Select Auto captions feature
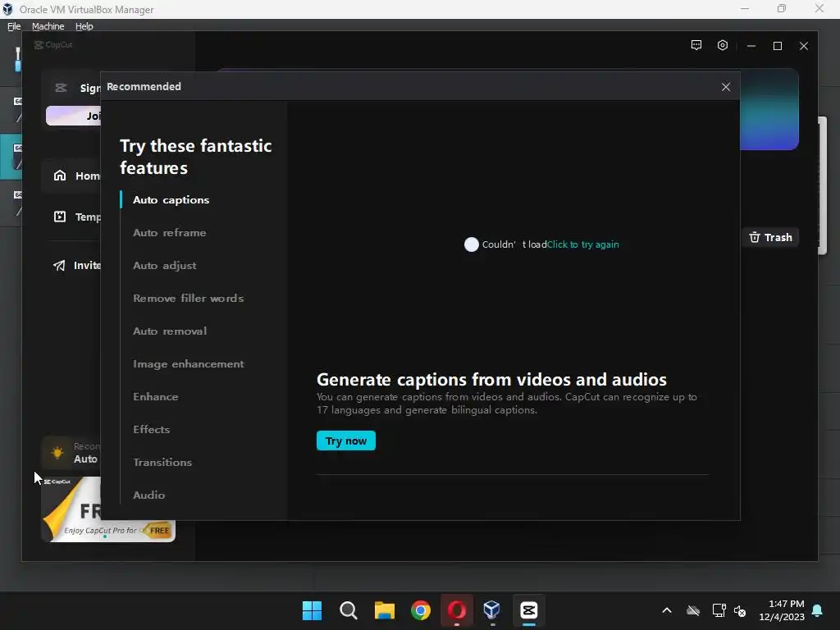Viewport: 840px width, 630px height. coord(171,200)
